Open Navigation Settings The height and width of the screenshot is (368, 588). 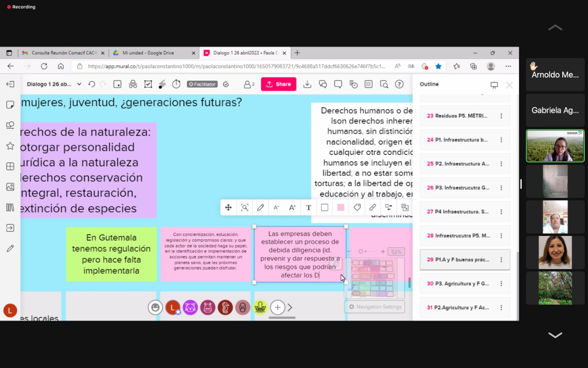point(375,307)
